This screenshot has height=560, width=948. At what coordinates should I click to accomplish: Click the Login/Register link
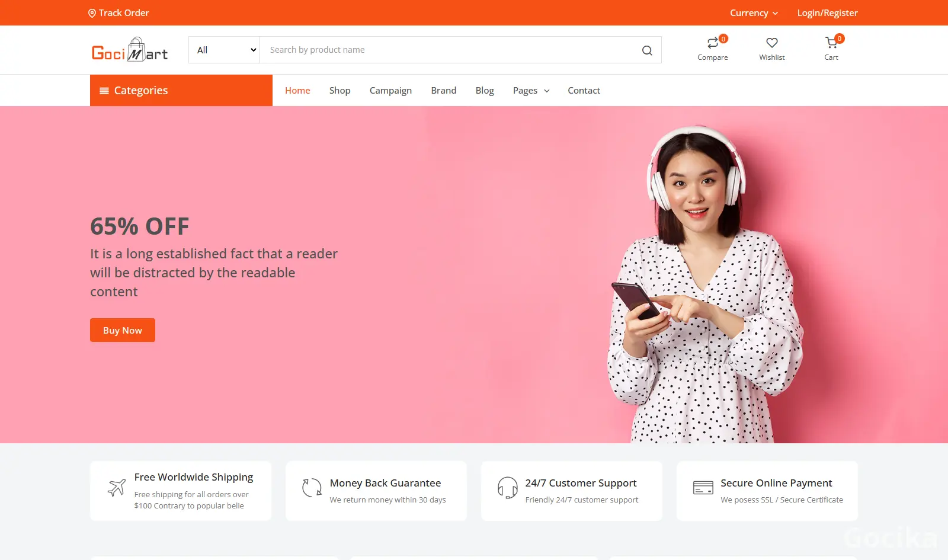tap(827, 13)
